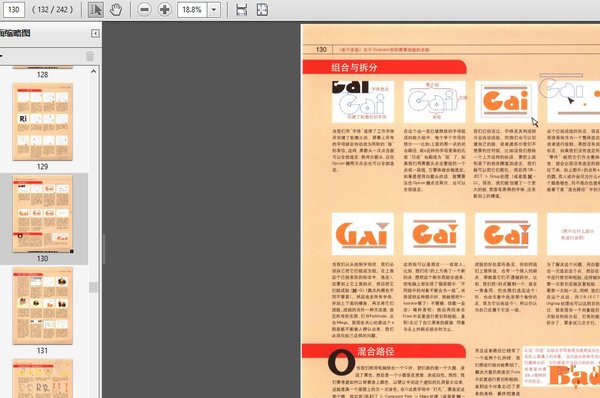Click the thumbnail panel scrollbar handle

tap(93, 287)
